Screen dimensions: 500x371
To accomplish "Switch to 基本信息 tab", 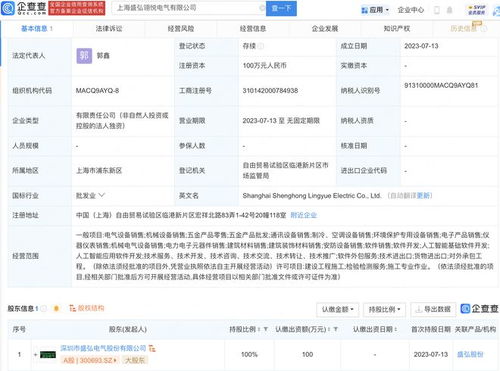I will pyautogui.click(x=37, y=29).
